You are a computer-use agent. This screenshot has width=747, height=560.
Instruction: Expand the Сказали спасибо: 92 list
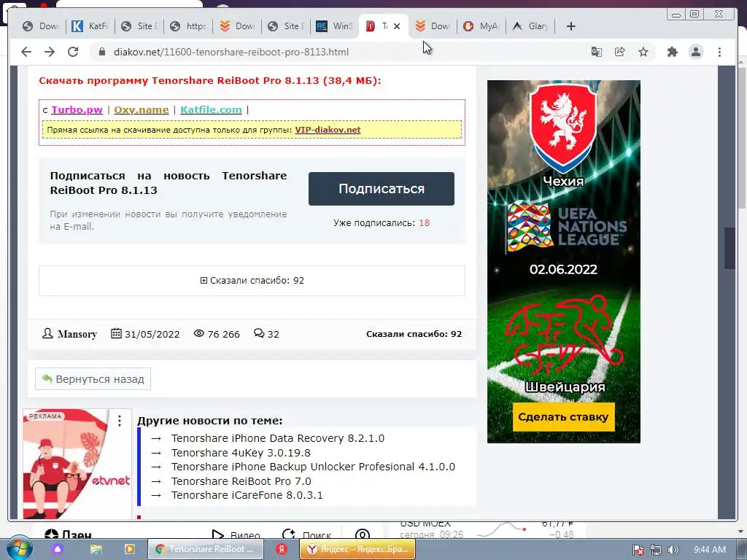(x=252, y=281)
